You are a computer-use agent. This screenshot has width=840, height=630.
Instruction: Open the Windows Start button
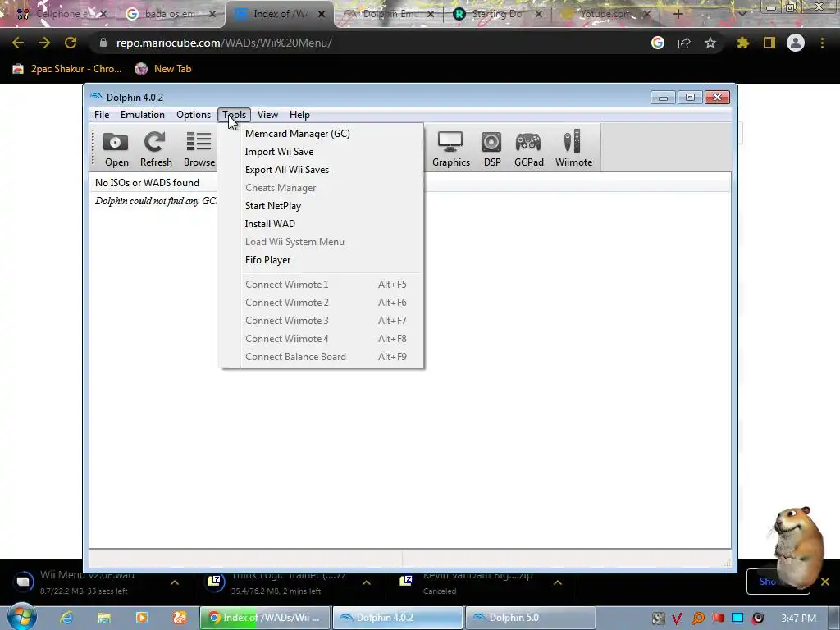click(x=22, y=617)
